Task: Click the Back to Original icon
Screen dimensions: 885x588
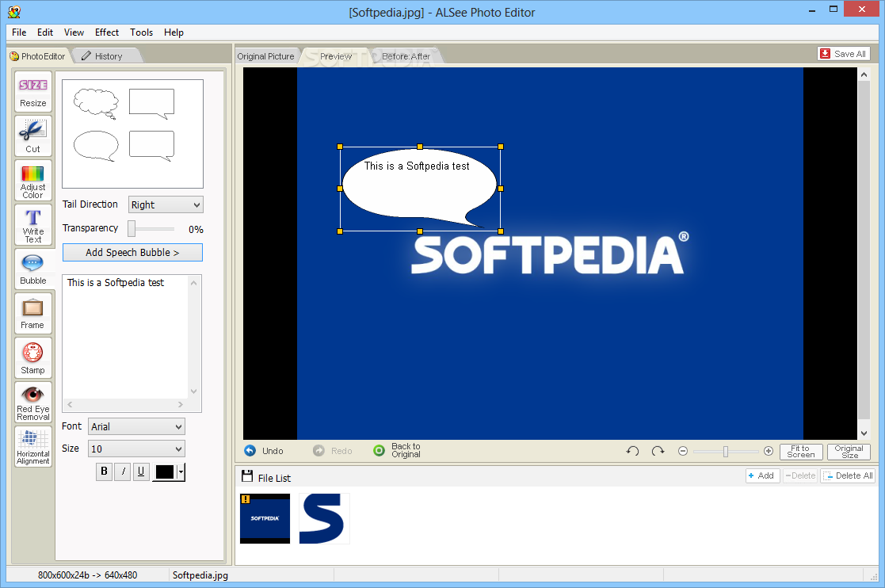Action: pos(380,450)
